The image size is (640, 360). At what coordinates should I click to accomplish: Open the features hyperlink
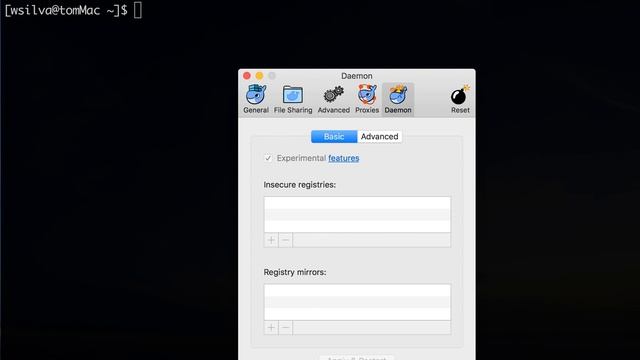click(x=344, y=158)
